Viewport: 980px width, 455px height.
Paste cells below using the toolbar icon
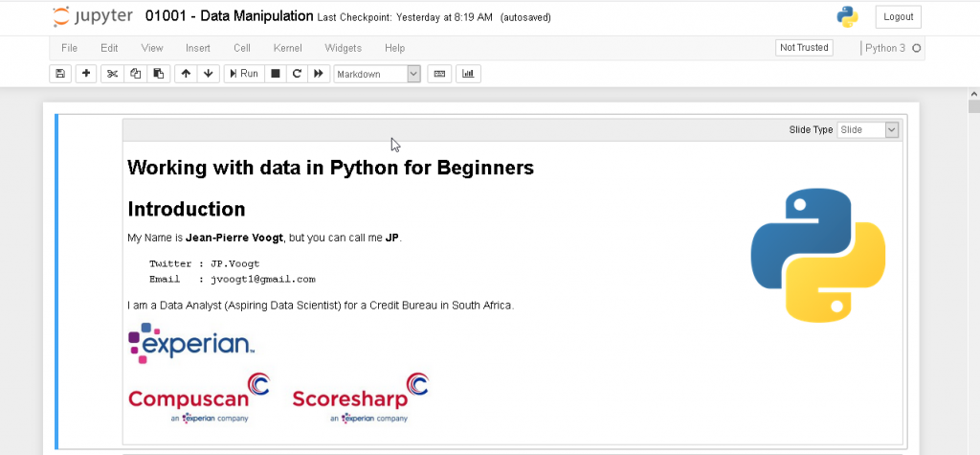tap(159, 74)
